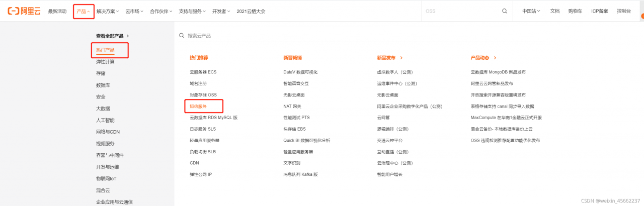Click the 文档 link in header
Screen dimensions: 644x206
point(554,11)
